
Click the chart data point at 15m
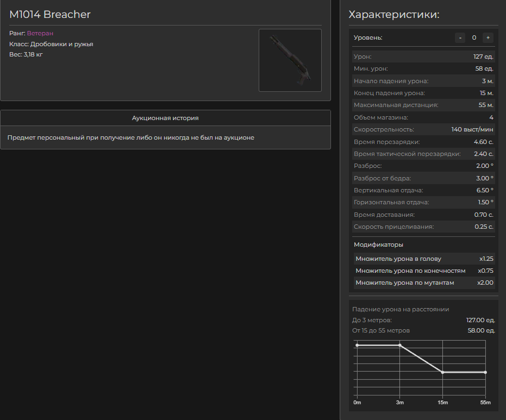[443, 373]
